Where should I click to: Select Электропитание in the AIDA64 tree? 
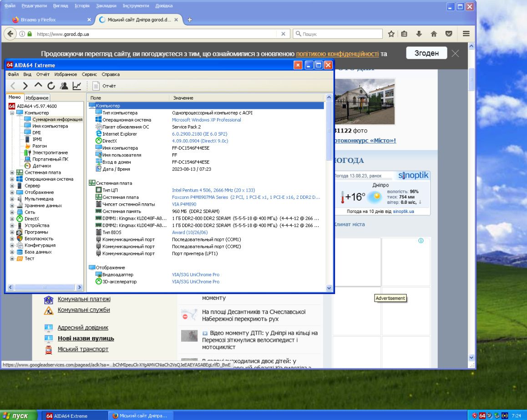[50, 152]
